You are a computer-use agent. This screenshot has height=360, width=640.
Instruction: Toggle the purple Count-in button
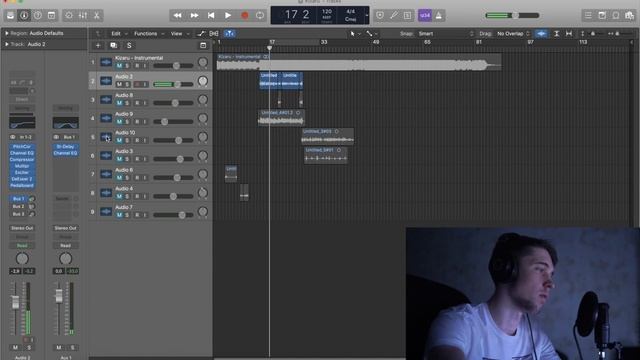click(x=425, y=16)
